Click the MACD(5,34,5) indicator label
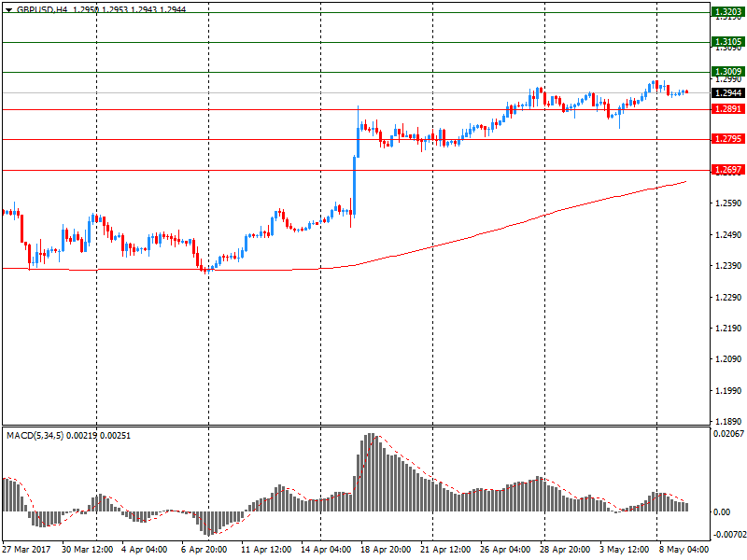Image resolution: width=747 pixels, height=560 pixels. pos(35,435)
